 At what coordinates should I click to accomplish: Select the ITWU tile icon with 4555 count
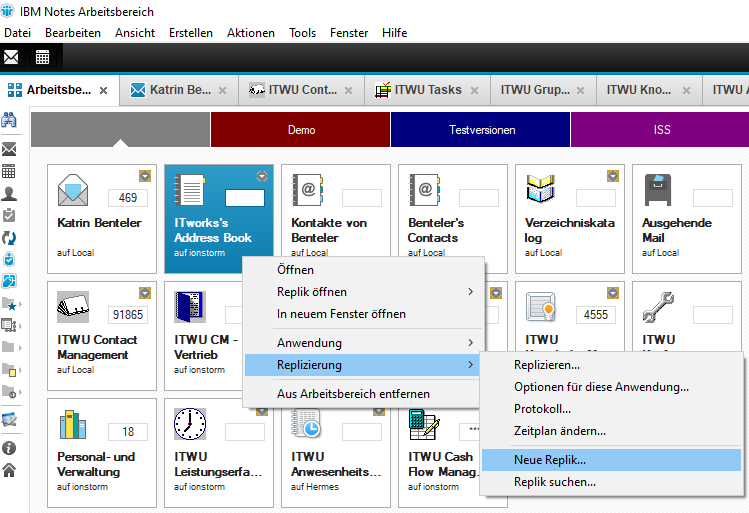541,307
